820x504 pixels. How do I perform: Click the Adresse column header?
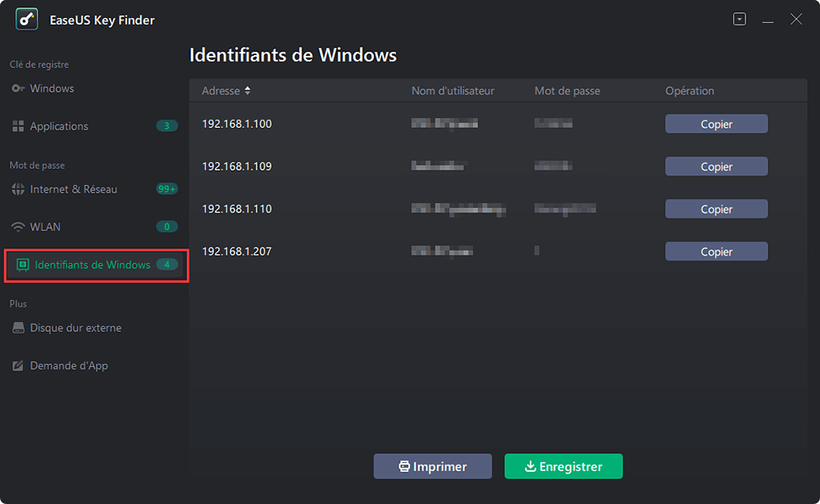point(221,90)
